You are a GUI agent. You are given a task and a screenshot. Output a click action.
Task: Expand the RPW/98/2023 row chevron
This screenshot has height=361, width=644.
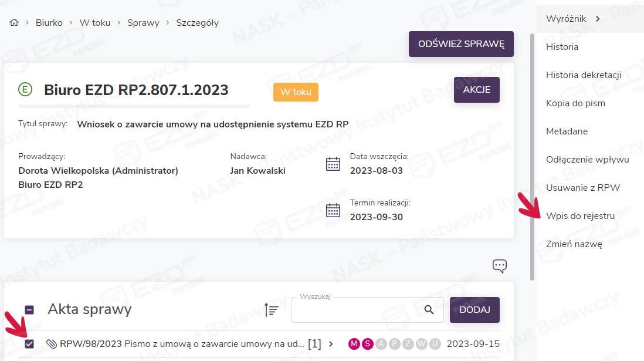point(331,344)
